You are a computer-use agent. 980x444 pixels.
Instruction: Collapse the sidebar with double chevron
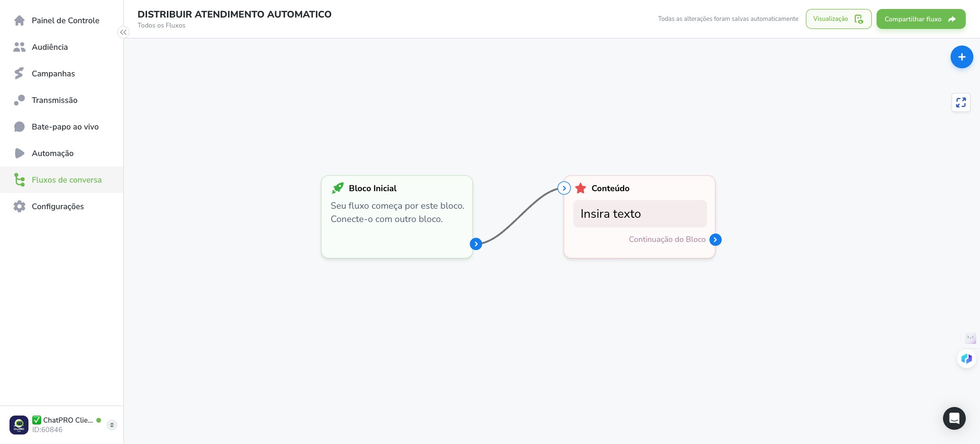point(123,32)
